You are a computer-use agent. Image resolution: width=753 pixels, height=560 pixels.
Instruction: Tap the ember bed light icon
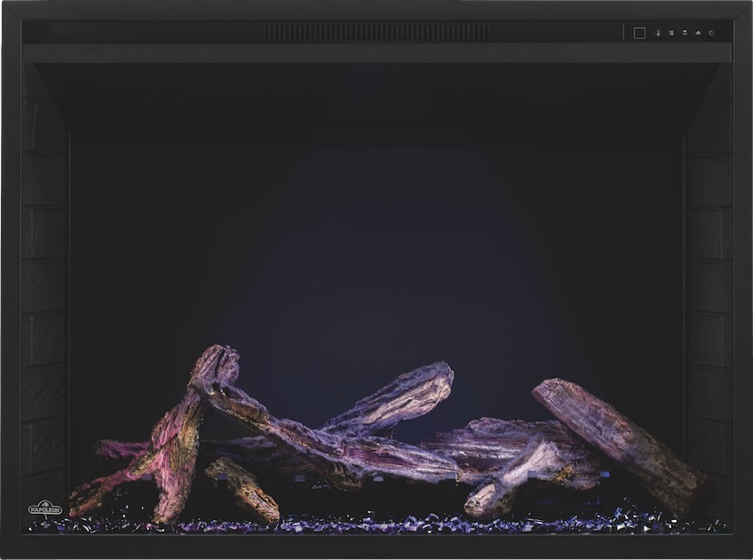[x=685, y=33]
